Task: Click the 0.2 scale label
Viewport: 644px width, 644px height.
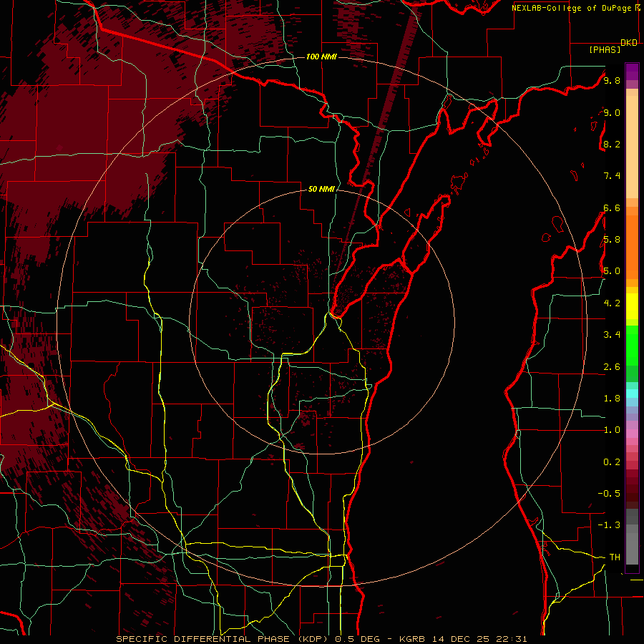Action: pos(612,462)
